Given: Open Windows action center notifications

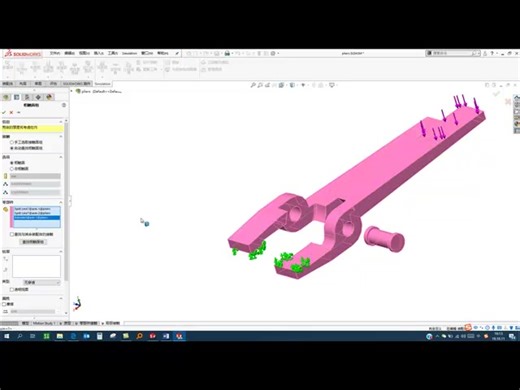Looking at the screenshot, I should [x=512, y=337].
